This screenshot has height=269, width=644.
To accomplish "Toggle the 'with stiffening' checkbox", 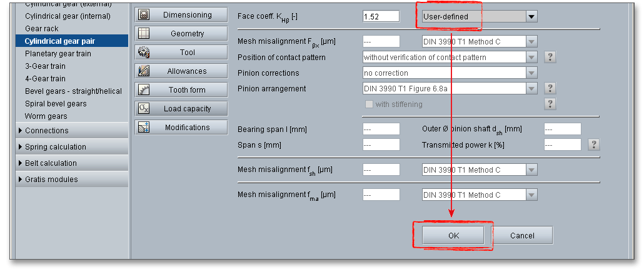I will pyautogui.click(x=369, y=104).
